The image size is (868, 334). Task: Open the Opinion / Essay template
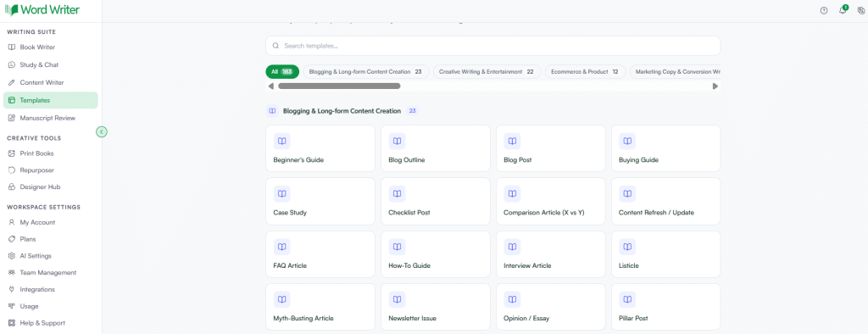pos(550,307)
